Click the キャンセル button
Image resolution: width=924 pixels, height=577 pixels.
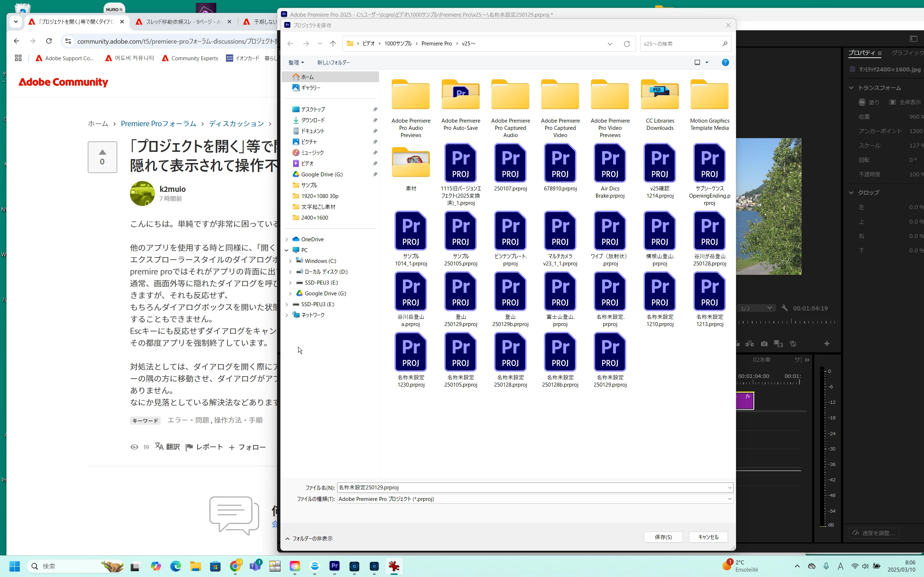click(x=708, y=537)
